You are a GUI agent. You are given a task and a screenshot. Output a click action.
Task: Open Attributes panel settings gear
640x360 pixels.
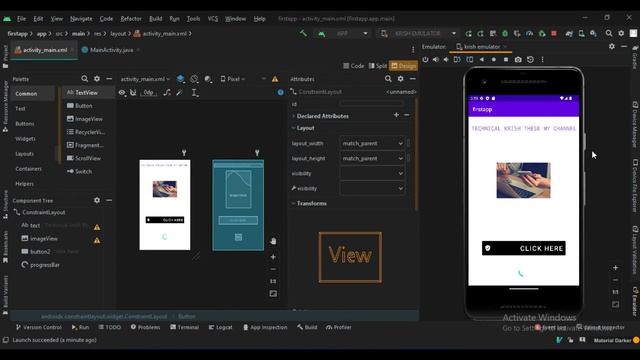pyautogui.click(x=400, y=79)
